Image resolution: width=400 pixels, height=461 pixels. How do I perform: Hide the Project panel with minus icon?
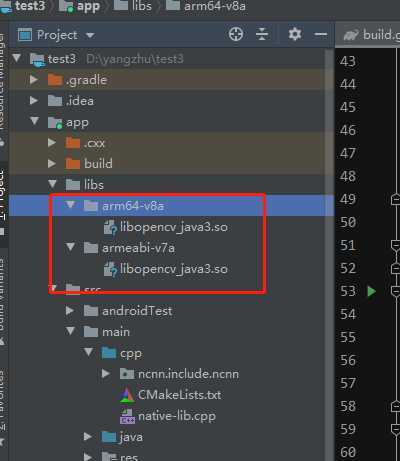click(x=321, y=34)
